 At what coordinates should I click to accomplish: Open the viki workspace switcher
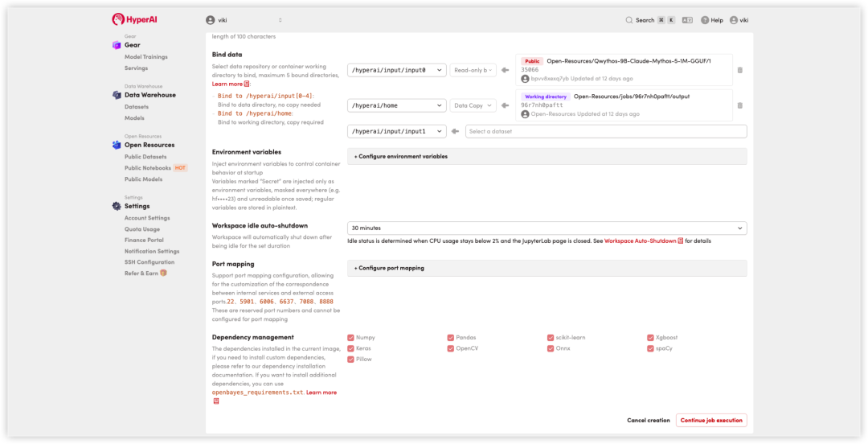click(244, 20)
